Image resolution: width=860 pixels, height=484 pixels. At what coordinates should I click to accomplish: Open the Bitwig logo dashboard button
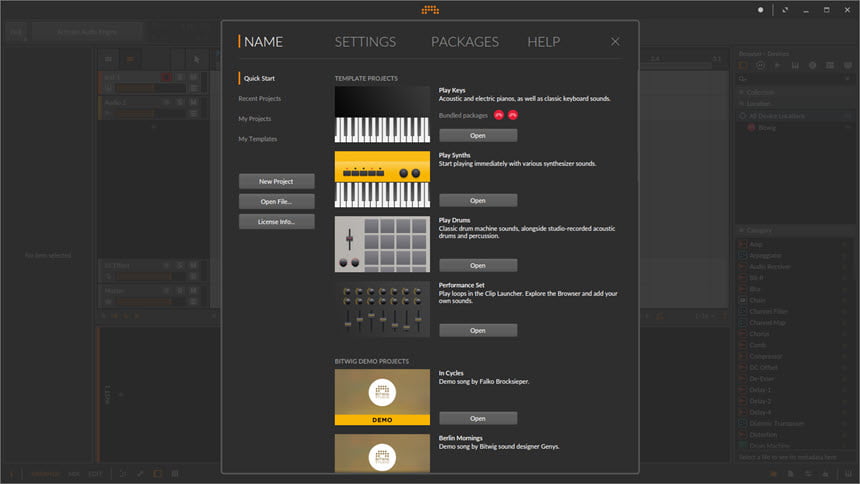click(430, 9)
